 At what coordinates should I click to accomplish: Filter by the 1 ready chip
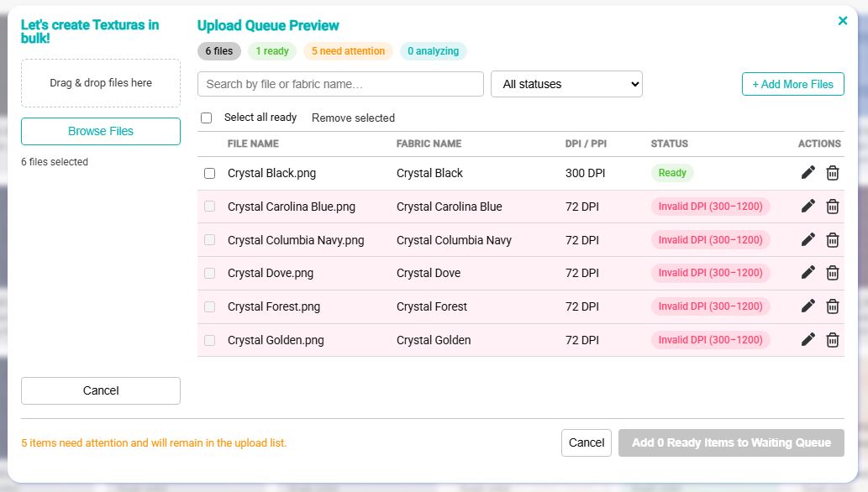click(x=271, y=51)
